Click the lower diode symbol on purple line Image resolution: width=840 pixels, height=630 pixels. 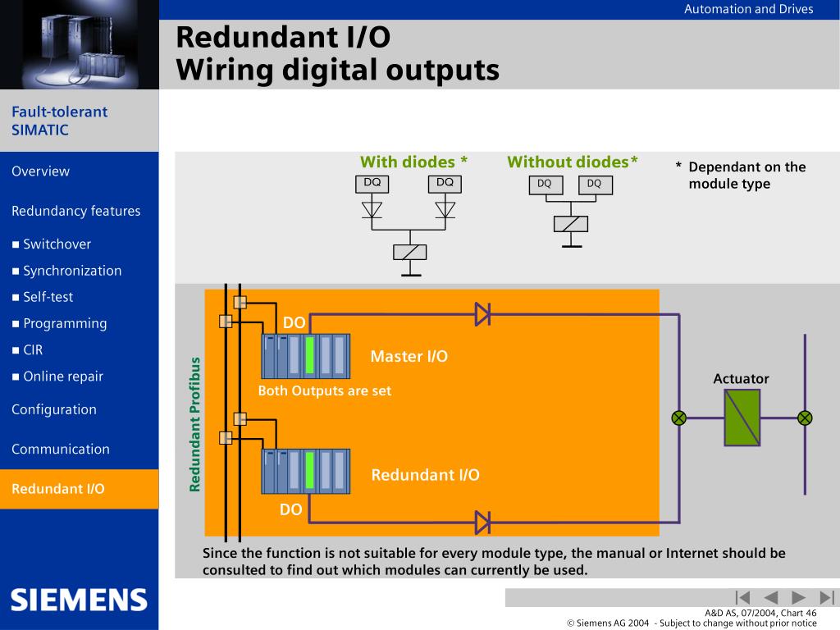tap(482, 523)
